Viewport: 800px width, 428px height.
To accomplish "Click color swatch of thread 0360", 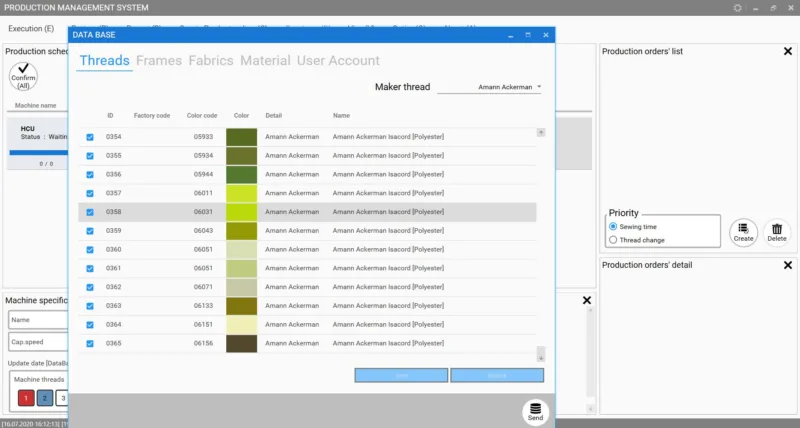I will (241, 249).
